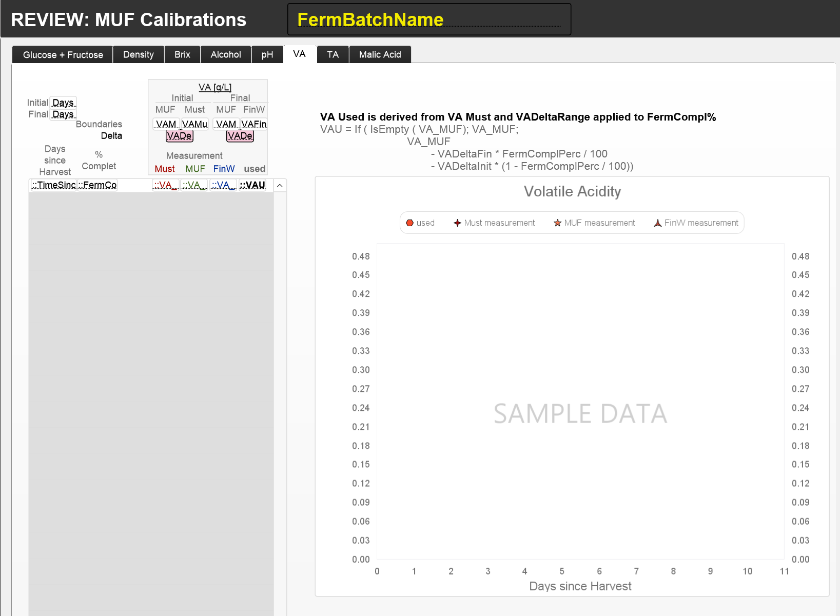This screenshot has width=840, height=616.
Task: Click the x-axis value '10'
Action: pos(748,571)
